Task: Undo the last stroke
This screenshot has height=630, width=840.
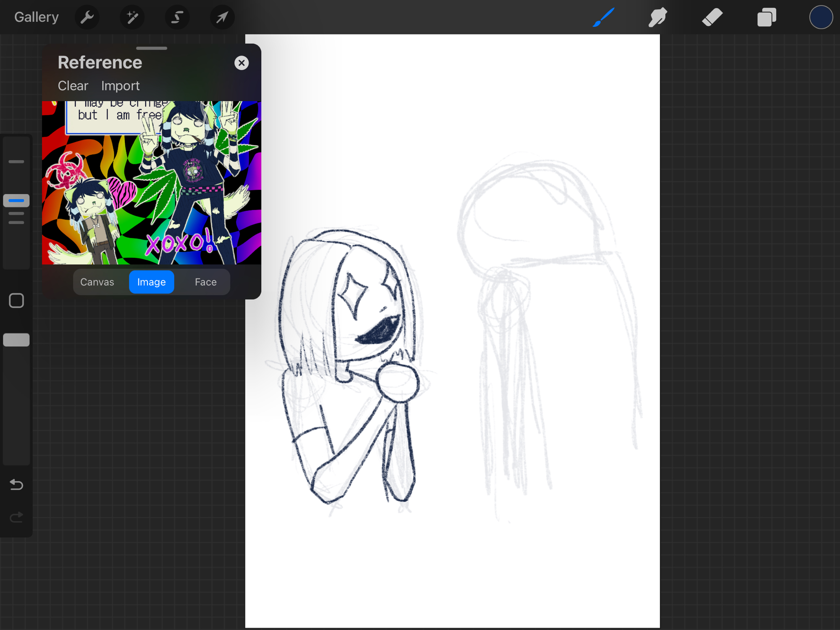Action: (16, 485)
